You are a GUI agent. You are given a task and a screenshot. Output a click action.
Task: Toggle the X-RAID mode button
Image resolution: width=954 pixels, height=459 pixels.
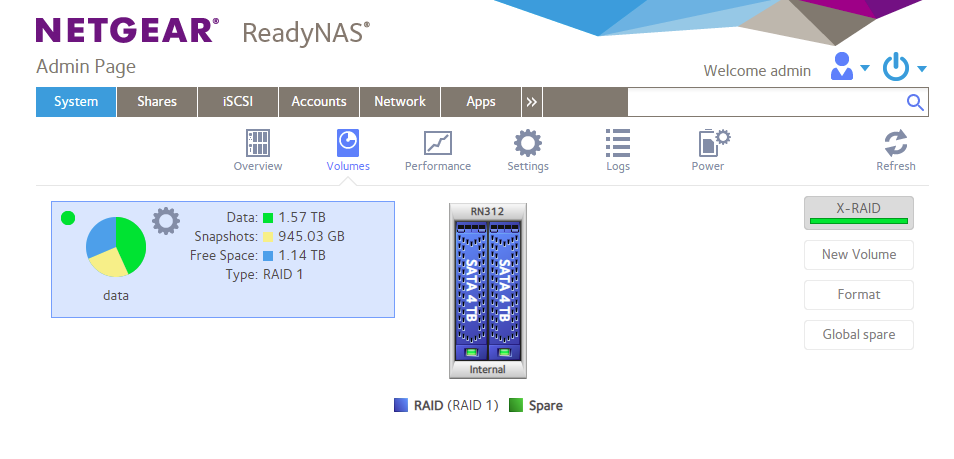tap(859, 212)
